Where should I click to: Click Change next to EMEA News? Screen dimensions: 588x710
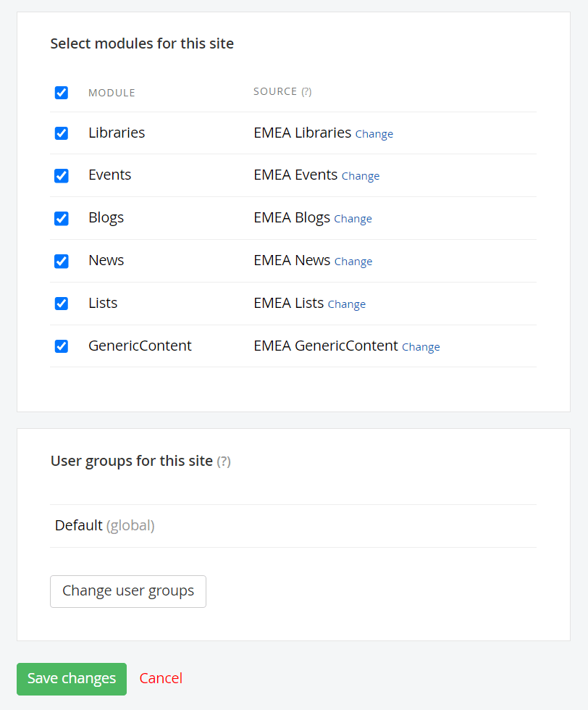point(353,262)
